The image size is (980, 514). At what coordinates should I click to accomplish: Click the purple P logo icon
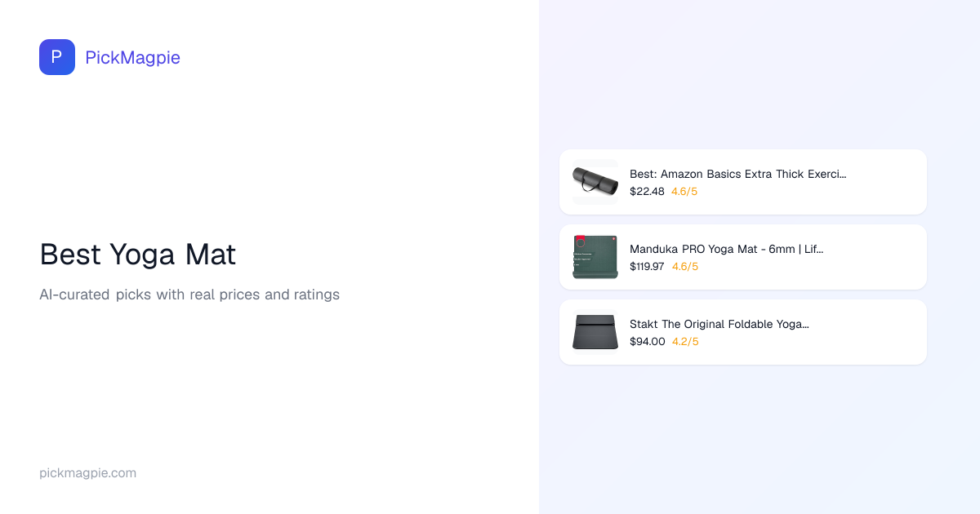57,57
